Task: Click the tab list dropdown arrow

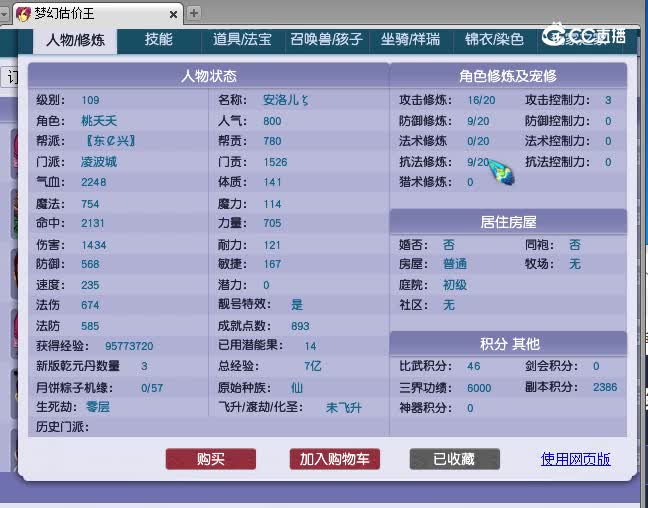Action: pos(4,14)
